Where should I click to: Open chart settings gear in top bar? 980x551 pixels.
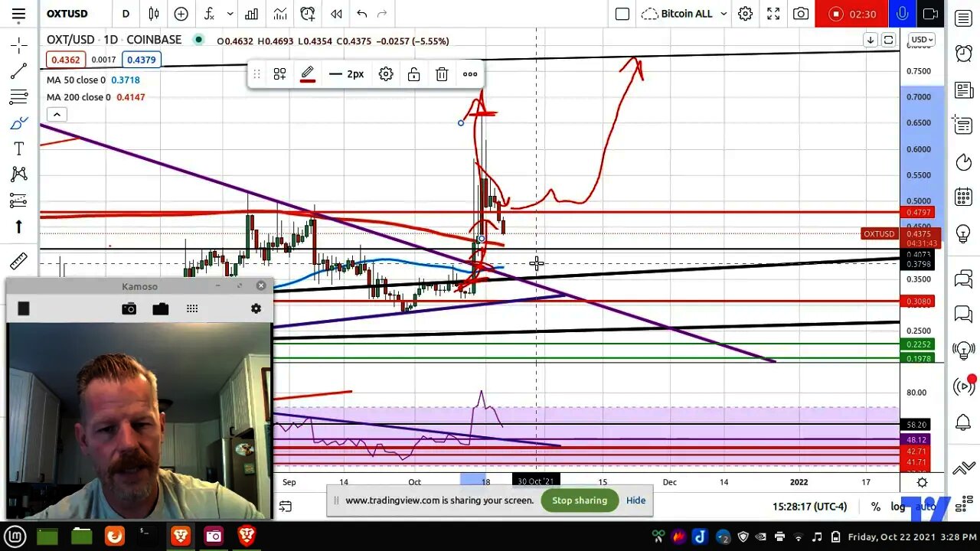(745, 14)
